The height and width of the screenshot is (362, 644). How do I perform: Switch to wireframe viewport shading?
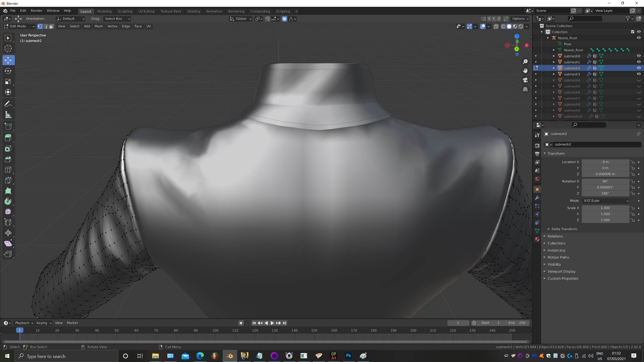tap(503, 26)
